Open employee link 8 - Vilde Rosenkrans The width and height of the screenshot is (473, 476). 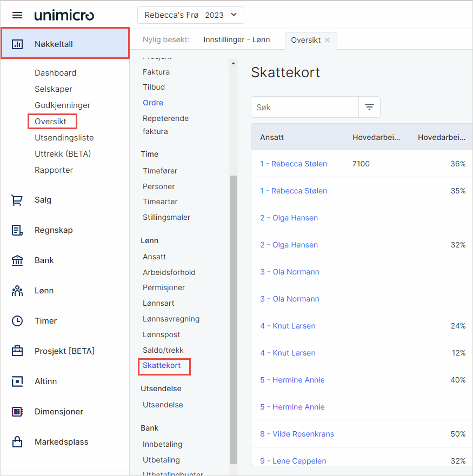point(297,434)
